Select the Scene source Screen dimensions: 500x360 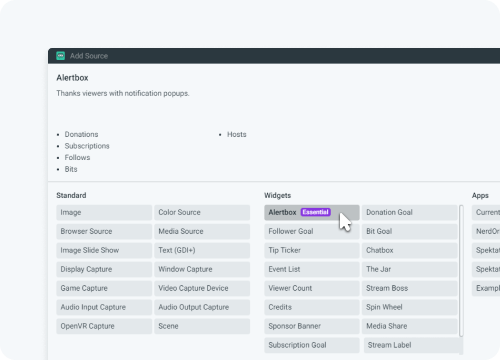[x=202, y=326]
